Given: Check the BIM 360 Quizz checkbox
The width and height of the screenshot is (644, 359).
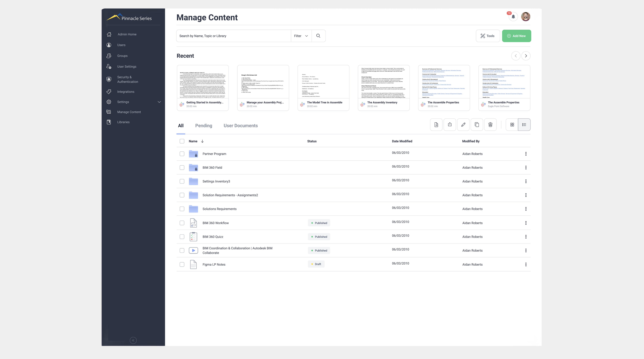Looking at the screenshot, I should [x=182, y=237].
